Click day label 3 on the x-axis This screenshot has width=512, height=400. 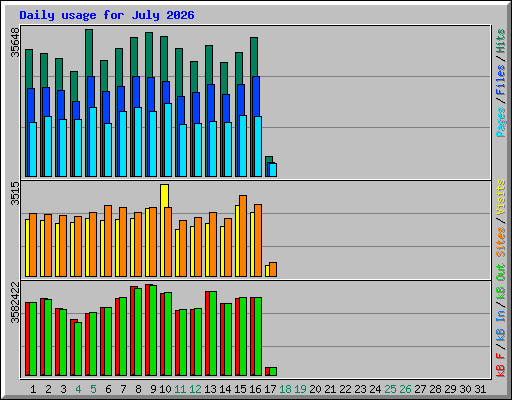pos(63,389)
